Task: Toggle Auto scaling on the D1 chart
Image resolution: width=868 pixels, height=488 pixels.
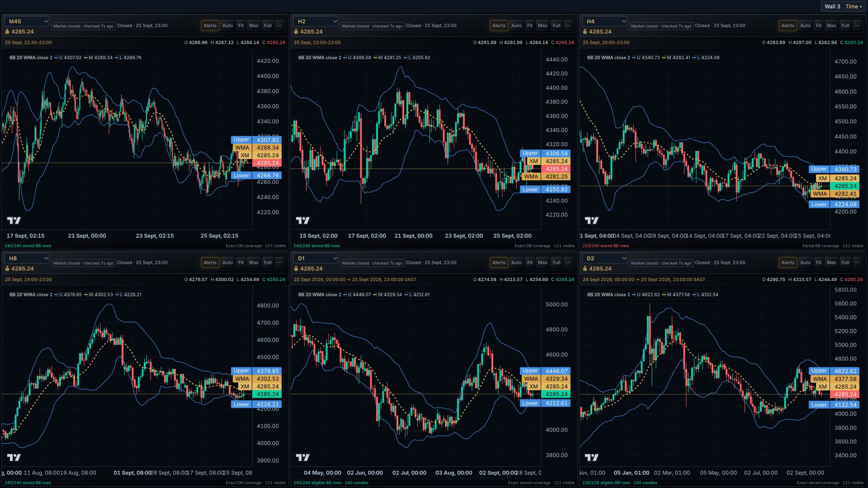Action: coord(516,263)
